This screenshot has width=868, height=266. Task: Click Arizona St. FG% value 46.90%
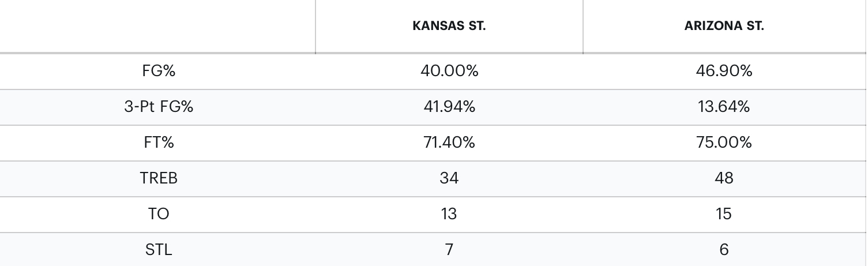pos(724,71)
